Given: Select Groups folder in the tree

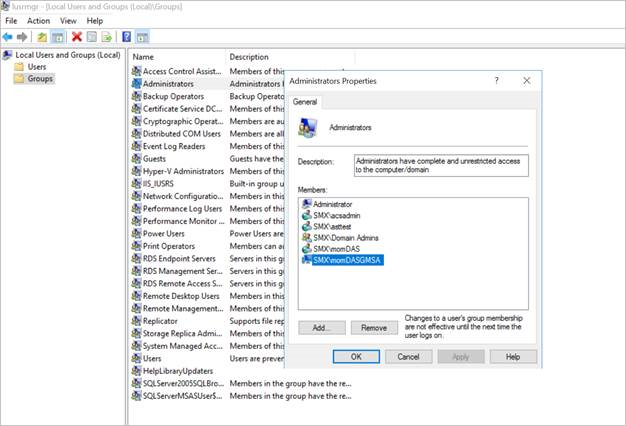Looking at the screenshot, I should pos(40,79).
